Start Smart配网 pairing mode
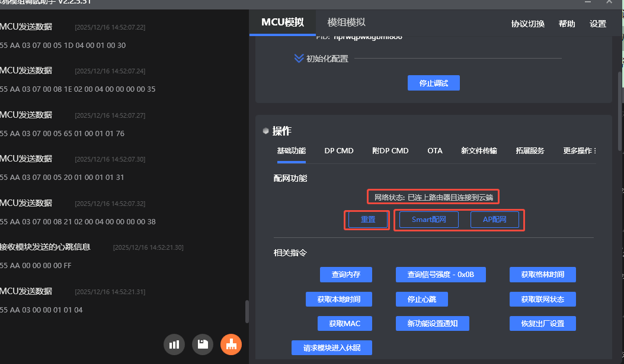Image resolution: width=624 pixels, height=364 pixels. point(428,220)
